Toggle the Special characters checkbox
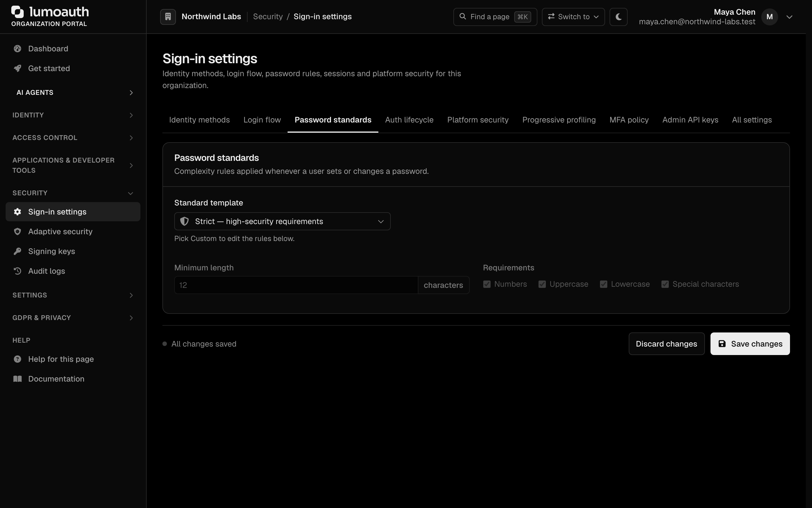Image resolution: width=812 pixels, height=508 pixels. (665, 284)
